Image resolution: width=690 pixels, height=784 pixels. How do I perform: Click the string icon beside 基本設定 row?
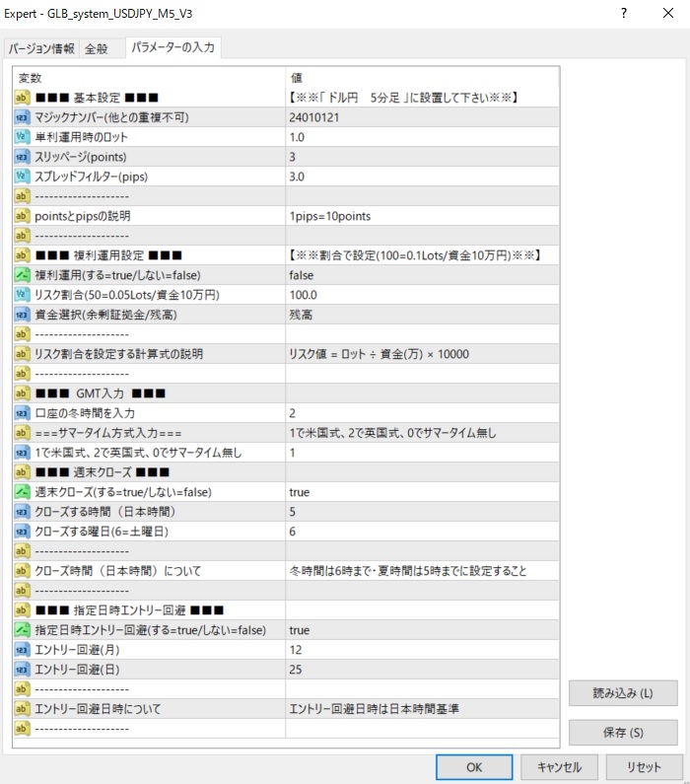pyautogui.click(x=22, y=98)
